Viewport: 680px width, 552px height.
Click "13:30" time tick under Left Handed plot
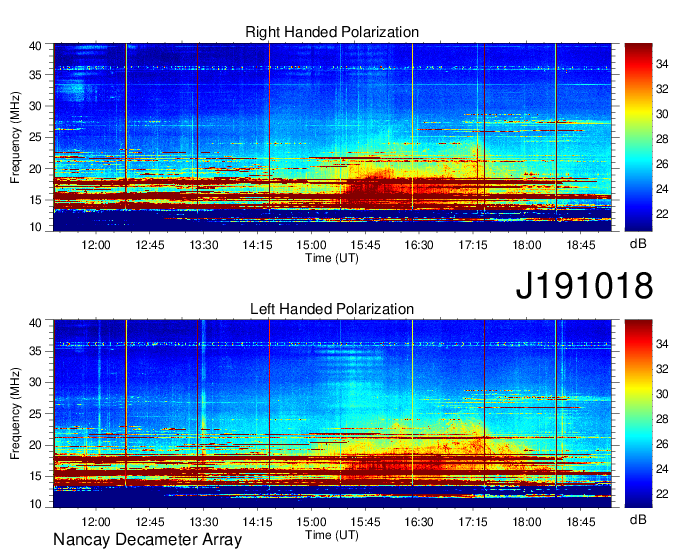(204, 522)
